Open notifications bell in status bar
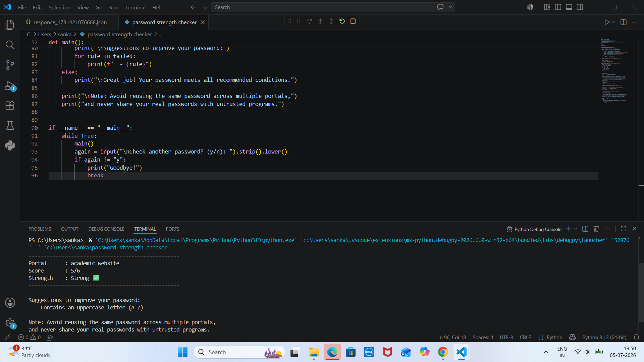The height and width of the screenshot is (362, 644). (x=636, y=337)
